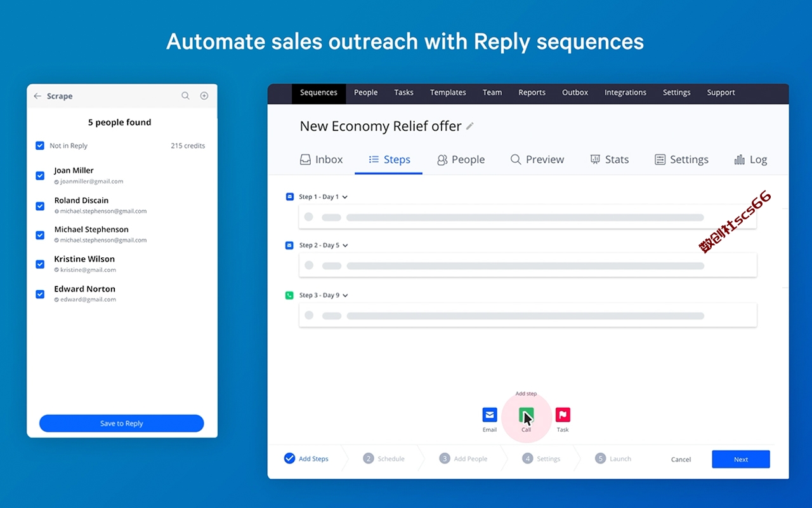Image resolution: width=812 pixels, height=508 pixels.
Task: Click the Step 3 call icon
Action: point(290,295)
